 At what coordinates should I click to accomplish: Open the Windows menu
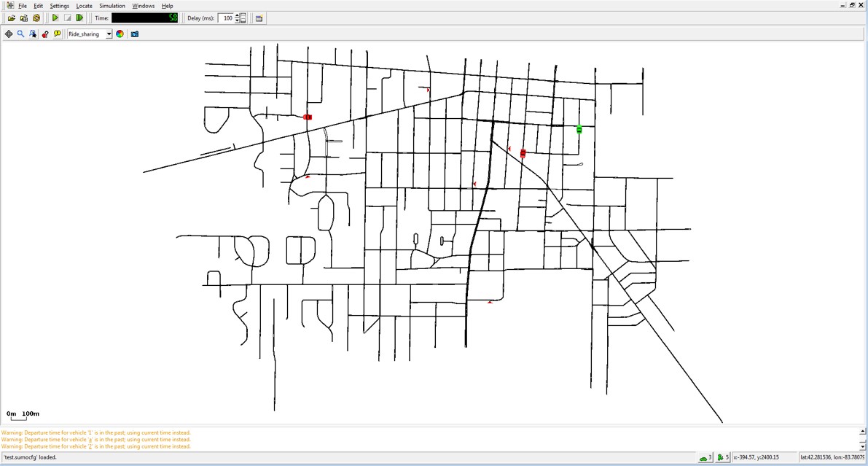click(x=144, y=6)
